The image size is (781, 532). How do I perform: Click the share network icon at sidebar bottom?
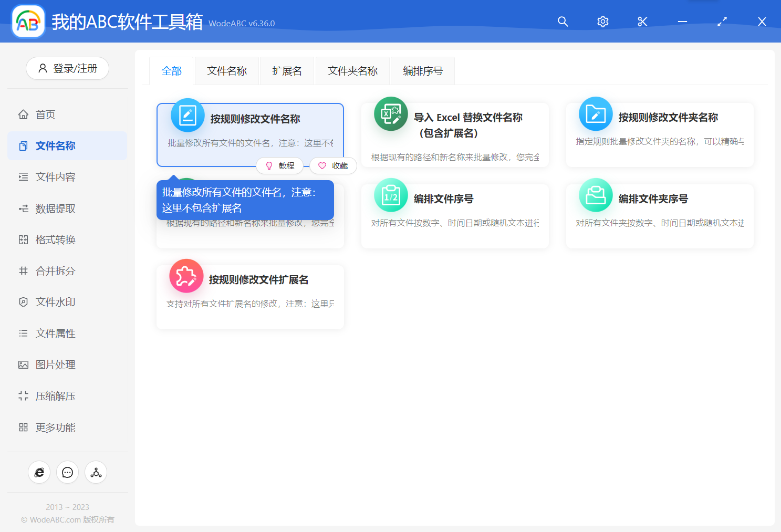96,472
